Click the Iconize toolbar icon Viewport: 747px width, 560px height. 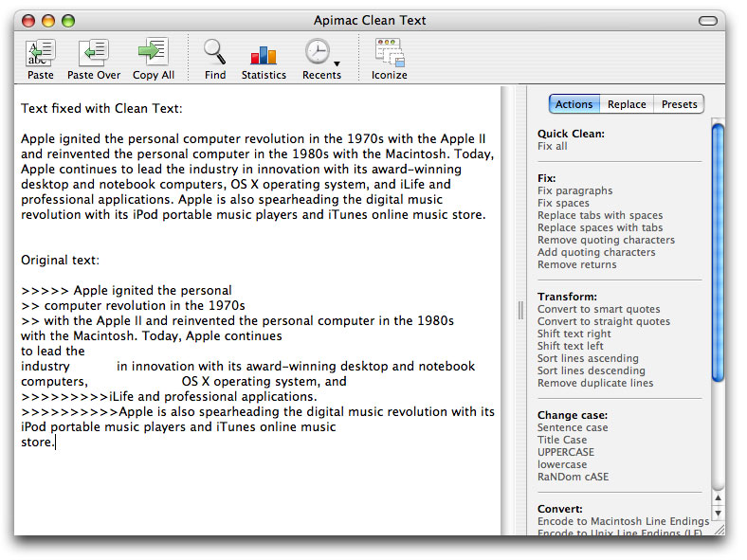coord(390,52)
